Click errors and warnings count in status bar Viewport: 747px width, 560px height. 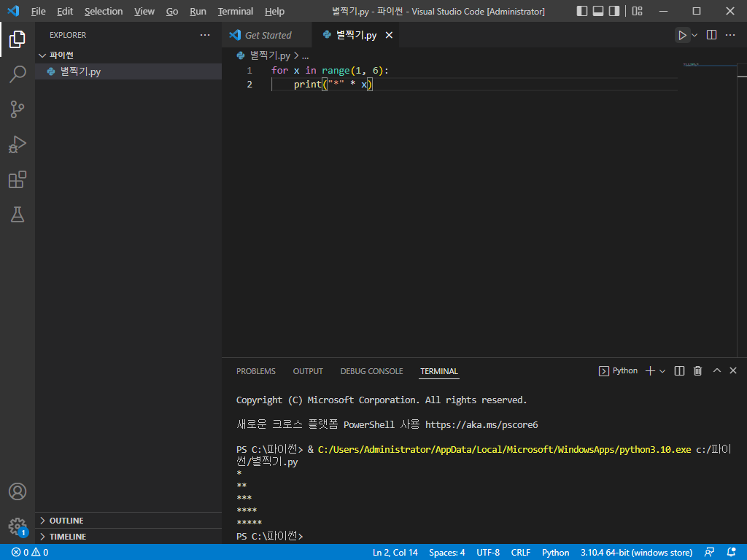30,553
